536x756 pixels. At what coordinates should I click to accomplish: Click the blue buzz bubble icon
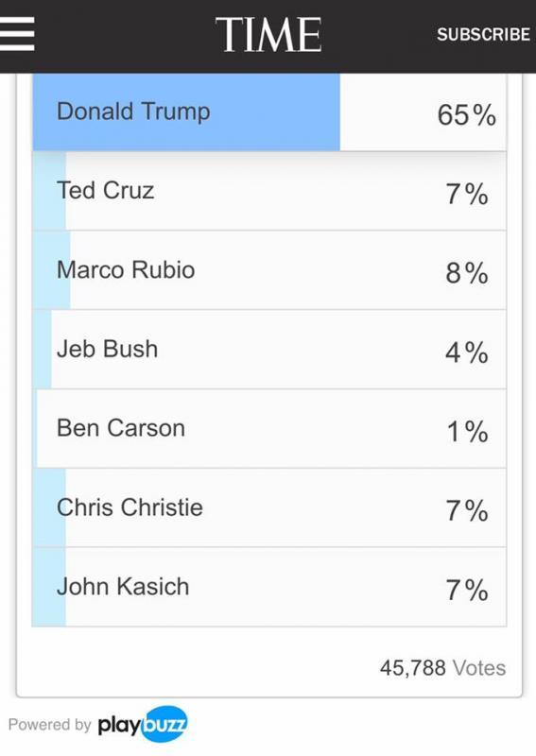164,724
